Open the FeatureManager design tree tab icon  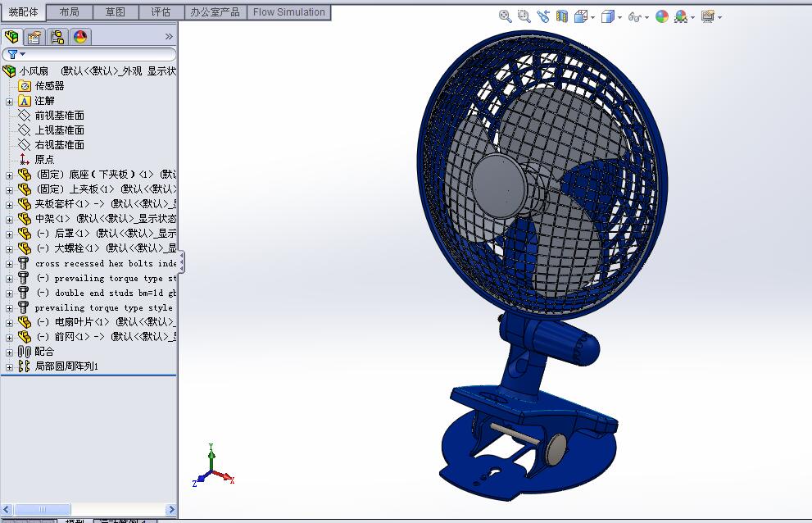pyautogui.click(x=11, y=37)
